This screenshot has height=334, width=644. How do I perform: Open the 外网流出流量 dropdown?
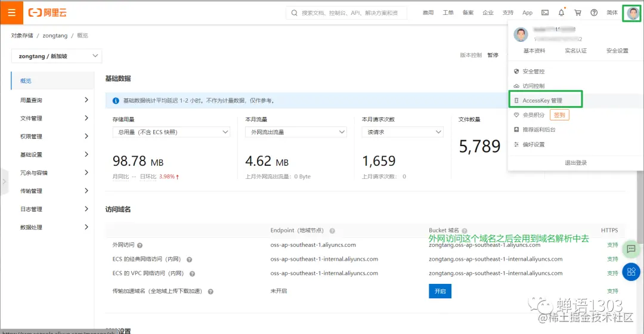tap(296, 132)
